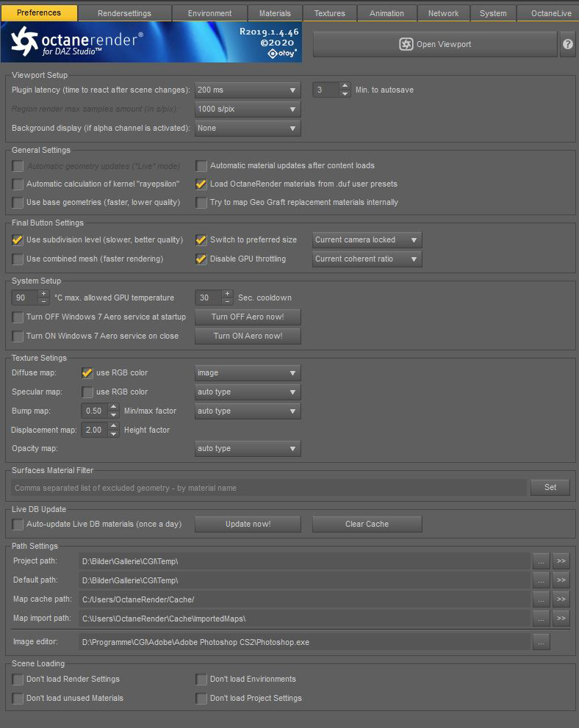Open the Plugin latency 200 ms dropdown
Screen dimensions: 579x728
pos(248,90)
